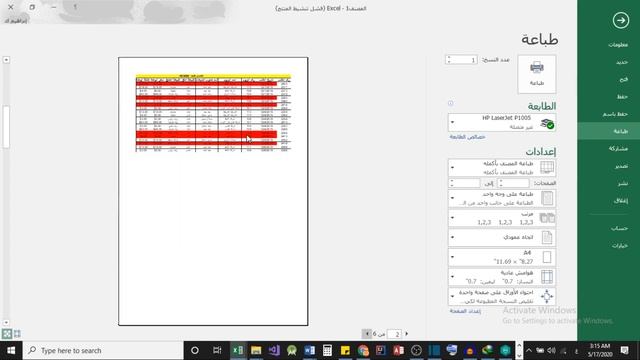This screenshot has height=360, width=640.
Task: Open the normal margins dropdown
Action: (x=502, y=277)
